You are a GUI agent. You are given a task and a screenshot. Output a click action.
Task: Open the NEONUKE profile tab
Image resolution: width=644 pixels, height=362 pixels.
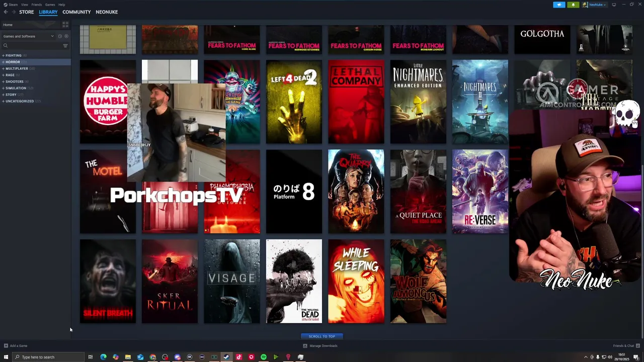tap(107, 12)
